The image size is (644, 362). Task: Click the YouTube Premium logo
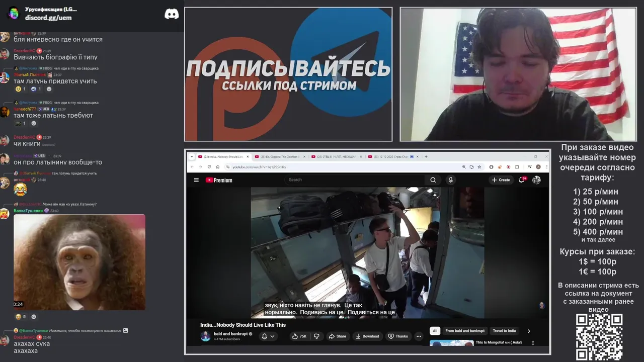pos(219,180)
